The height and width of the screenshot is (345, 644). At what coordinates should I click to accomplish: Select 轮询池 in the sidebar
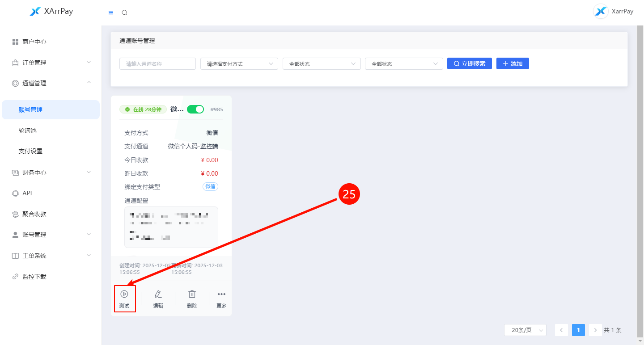click(x=28, y=130)
